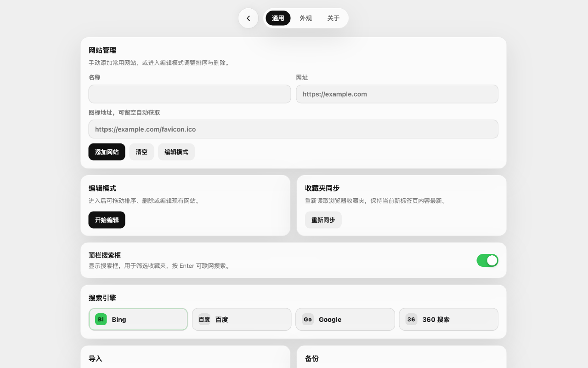Click the 显示搜索框 description text

(x=159, y=266)
